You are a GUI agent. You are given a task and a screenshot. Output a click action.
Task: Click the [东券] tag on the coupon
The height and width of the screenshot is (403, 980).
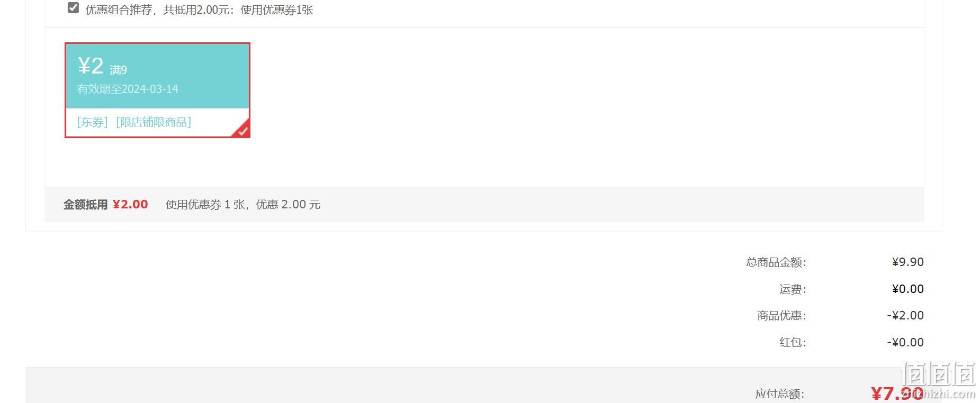pos(92,122)
